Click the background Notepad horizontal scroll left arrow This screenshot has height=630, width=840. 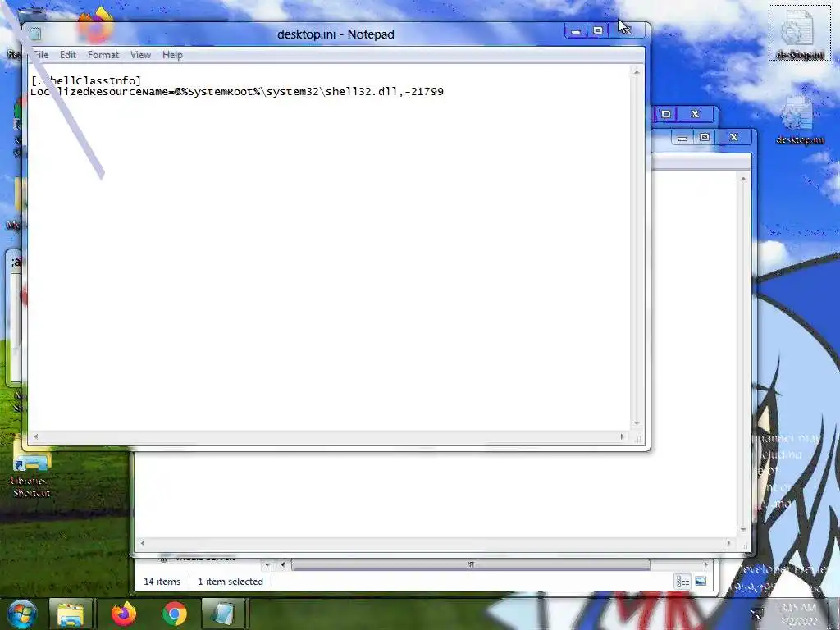(142, 543)
